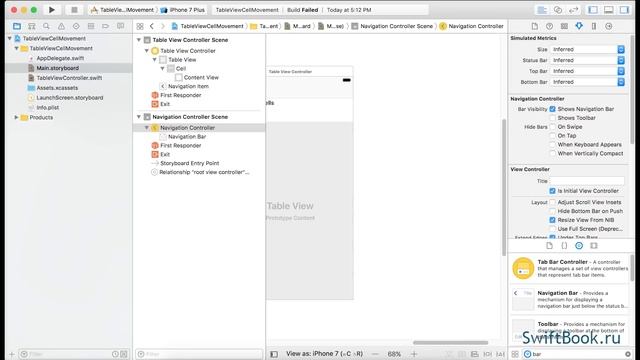Screen dimensions: 640x360
Task: Open the Project navigator tab
Action: [x=17, y=26]
